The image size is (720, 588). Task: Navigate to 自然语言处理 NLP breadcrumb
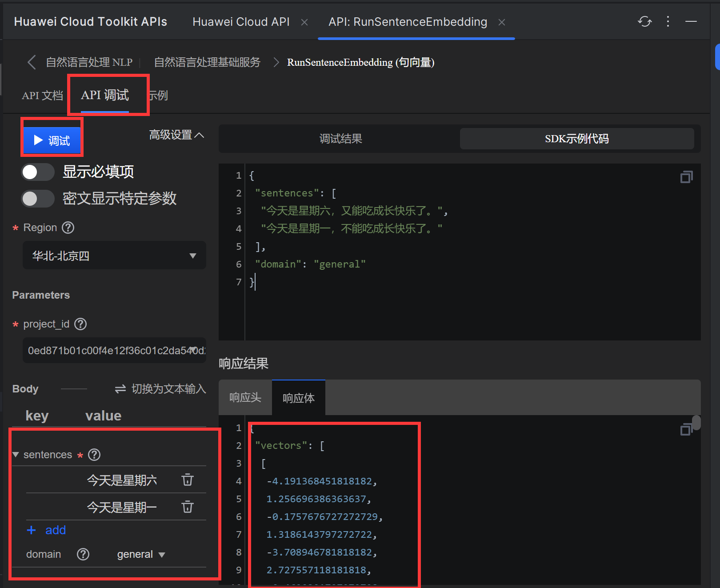pyautogui.click(x=89, y=62)
